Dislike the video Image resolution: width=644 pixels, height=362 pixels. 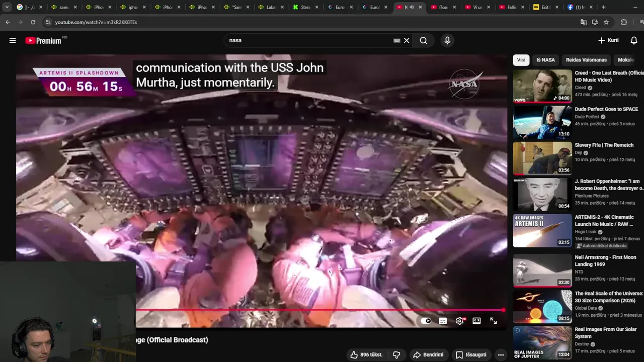coord(396,354)
